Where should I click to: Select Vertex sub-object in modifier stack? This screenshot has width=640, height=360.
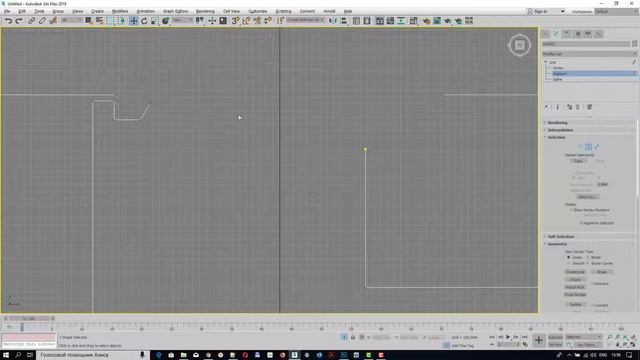coord(558,68)
